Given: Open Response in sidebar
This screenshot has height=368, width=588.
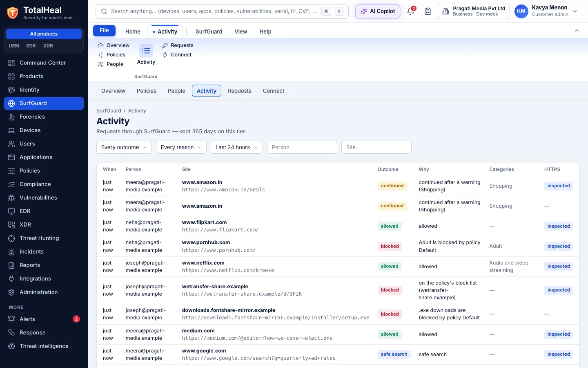Looking at the screenshot, I should click(x=44, y=332).
